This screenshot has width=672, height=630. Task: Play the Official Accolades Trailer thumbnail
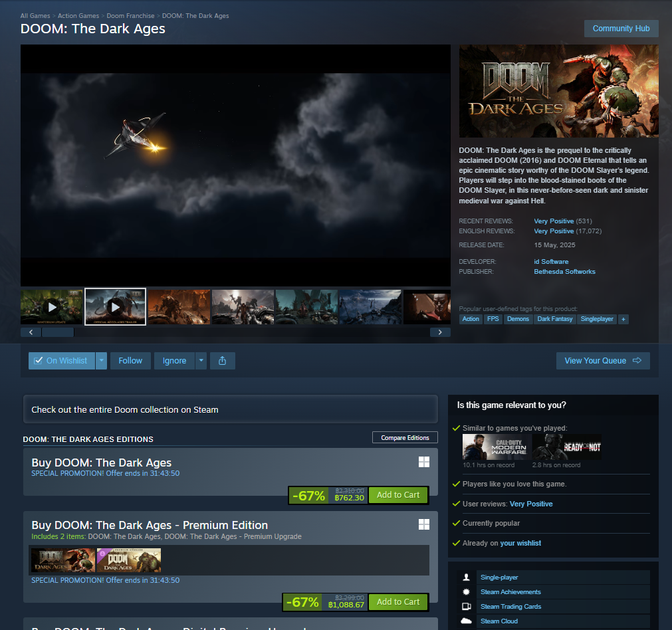click(x=115, y=307)
